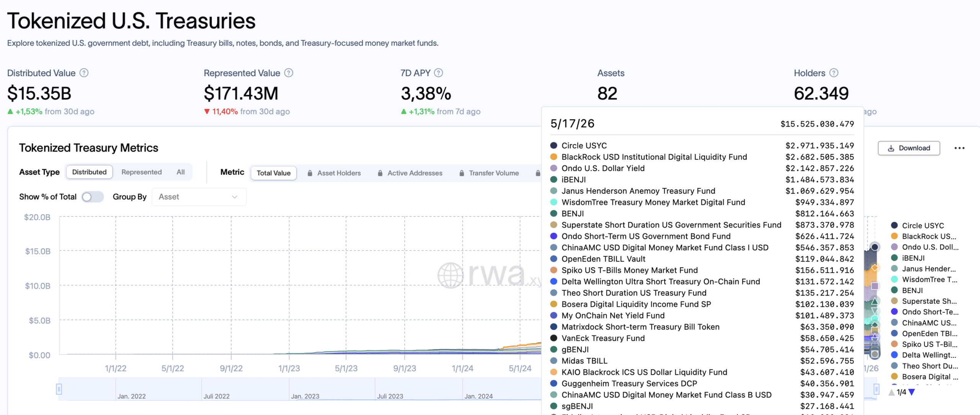Screen dimensions: 980x415
Task: Expand the Group By Asset dropdown
Action: (x=199, y=197)
